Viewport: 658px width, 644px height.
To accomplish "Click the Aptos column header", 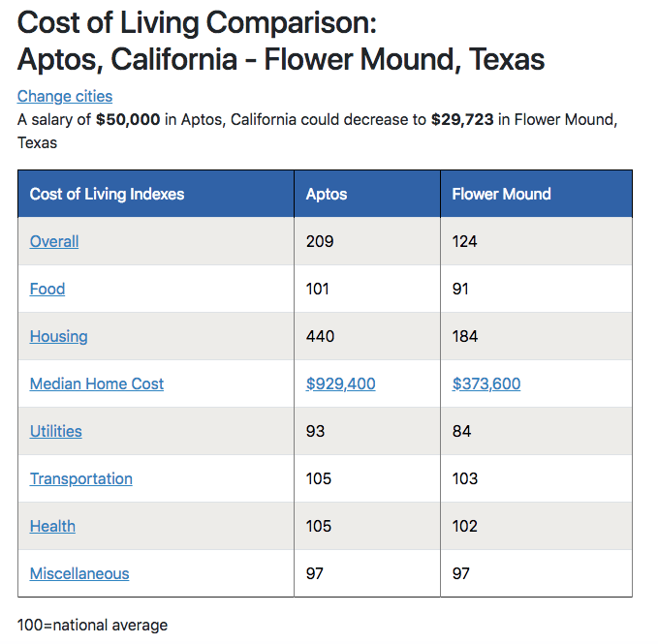I will click(x=327, y=194).
